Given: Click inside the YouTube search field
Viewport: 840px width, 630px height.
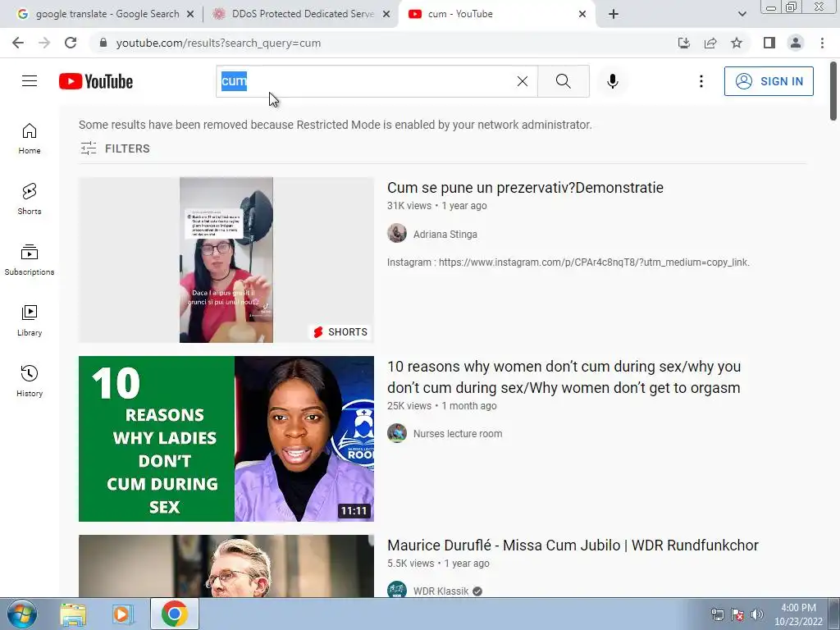Looking at the screenshot, I should tap(377, 81).
